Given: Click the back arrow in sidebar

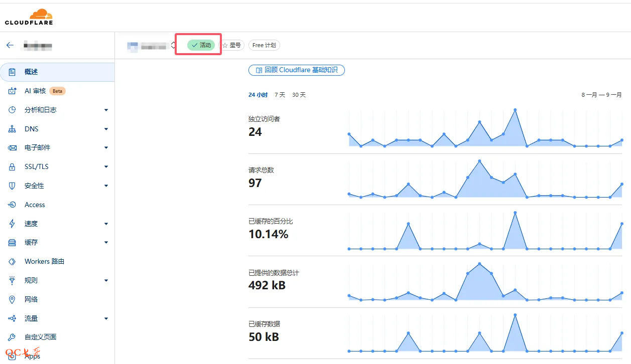Looking at the screenshot, I should [x=10, y=45].
